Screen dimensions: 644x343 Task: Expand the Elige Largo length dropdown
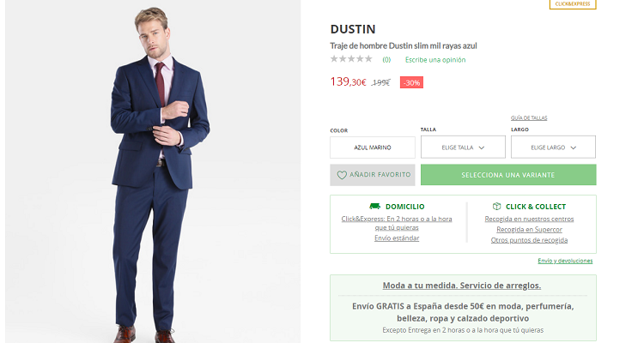click(x=552, y=147)
